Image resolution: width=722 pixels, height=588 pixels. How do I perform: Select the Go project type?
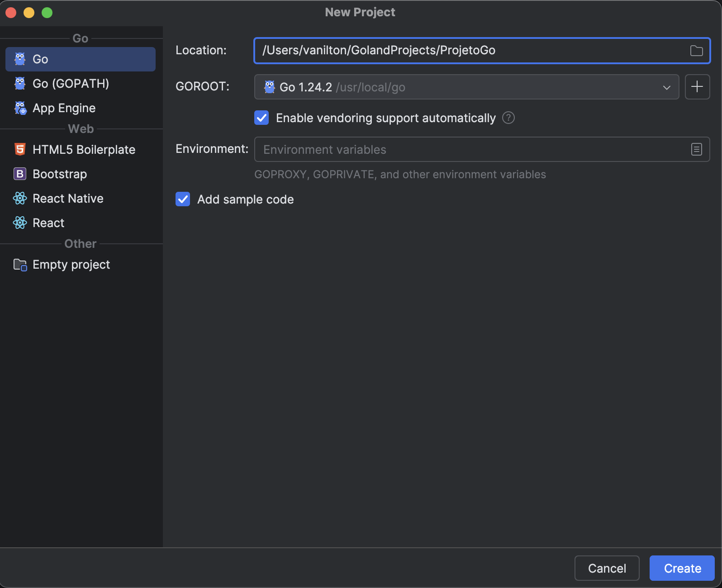coord(81,59)
